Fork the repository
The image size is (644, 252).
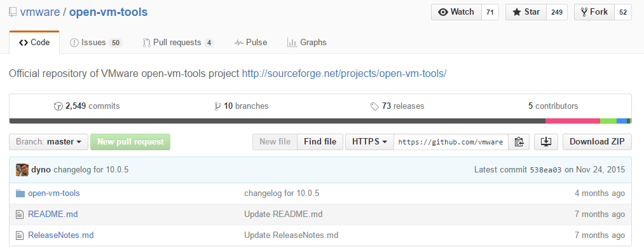[594, 12]
